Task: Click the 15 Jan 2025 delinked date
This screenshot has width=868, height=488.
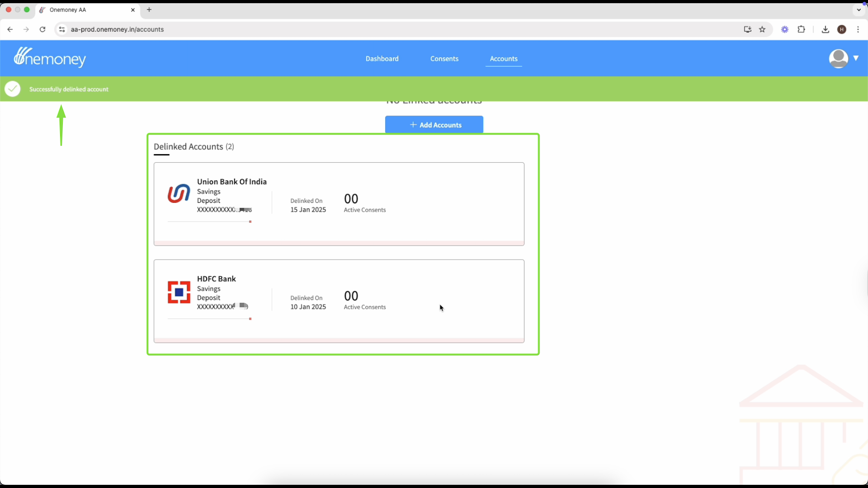Action: [x=308, y=210]
